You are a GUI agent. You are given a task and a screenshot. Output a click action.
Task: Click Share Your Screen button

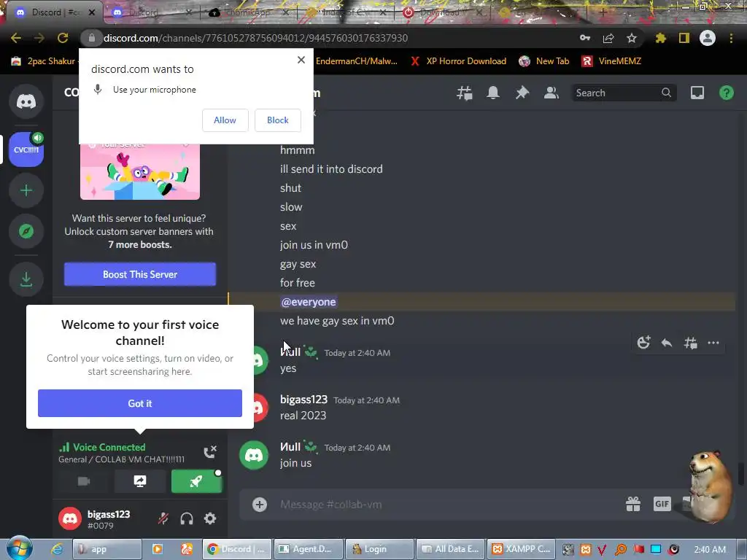(x=140, y=481)
